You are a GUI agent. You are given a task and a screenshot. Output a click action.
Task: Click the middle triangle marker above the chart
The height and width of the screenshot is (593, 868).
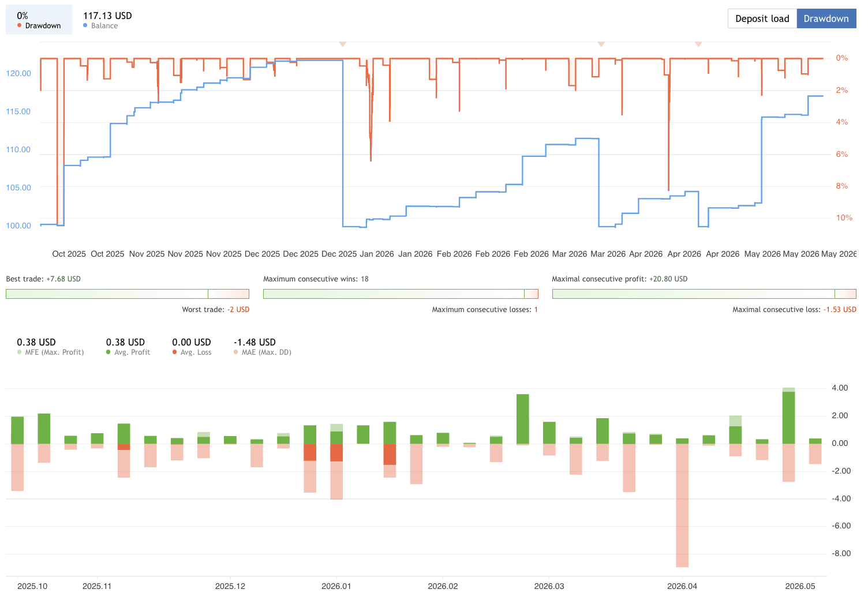[601, 44]
